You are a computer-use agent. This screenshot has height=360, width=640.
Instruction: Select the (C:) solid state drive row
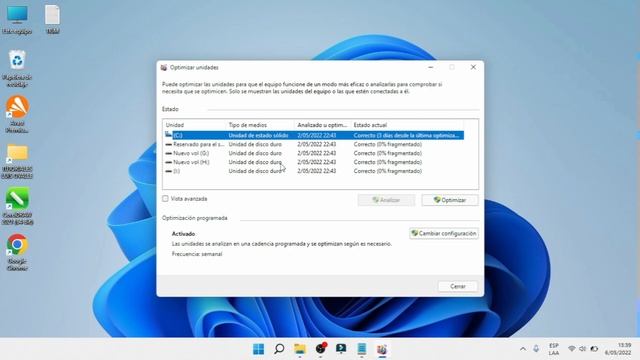(x=314, y=135)
